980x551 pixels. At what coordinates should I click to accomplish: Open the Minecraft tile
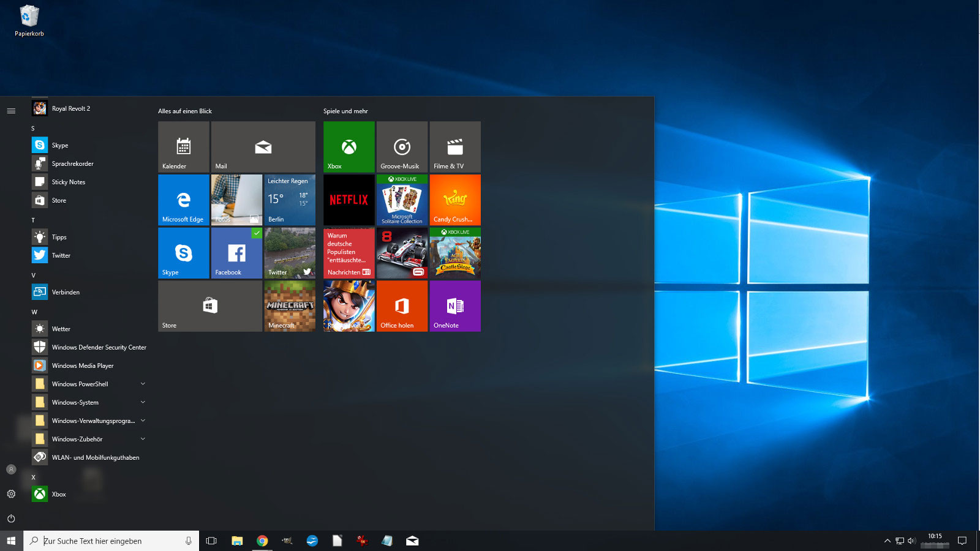click(x=289, y=306)
